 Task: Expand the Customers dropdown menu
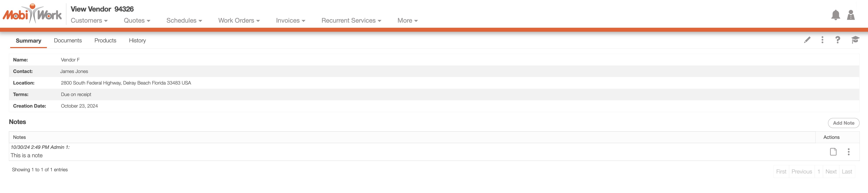pos(89,21)
